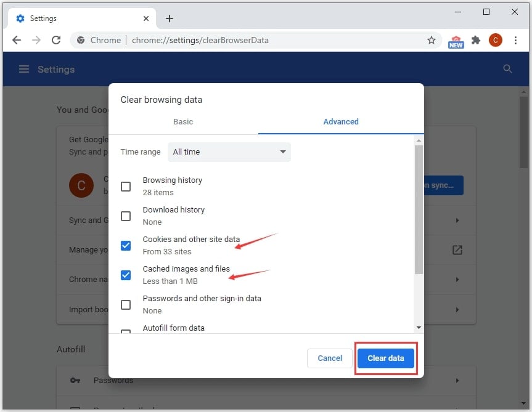Click the "Autofill form data" label

click(174, 328)
